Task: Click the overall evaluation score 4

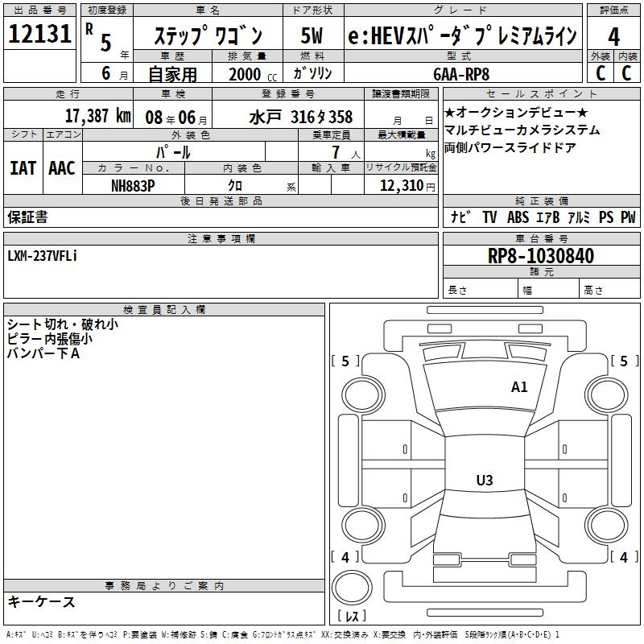Action: click(x=614, y=37)
